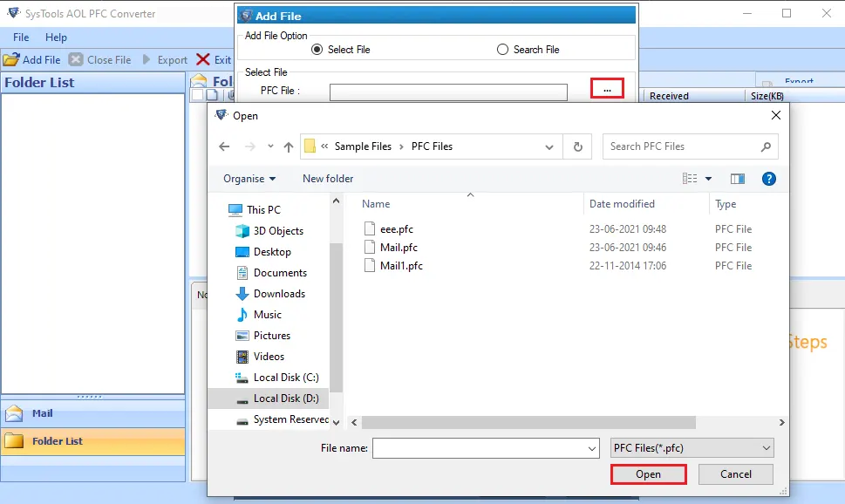The image size is (845, 504).
Task: Open the recent locations dropdown arrow
Action: 270,146
